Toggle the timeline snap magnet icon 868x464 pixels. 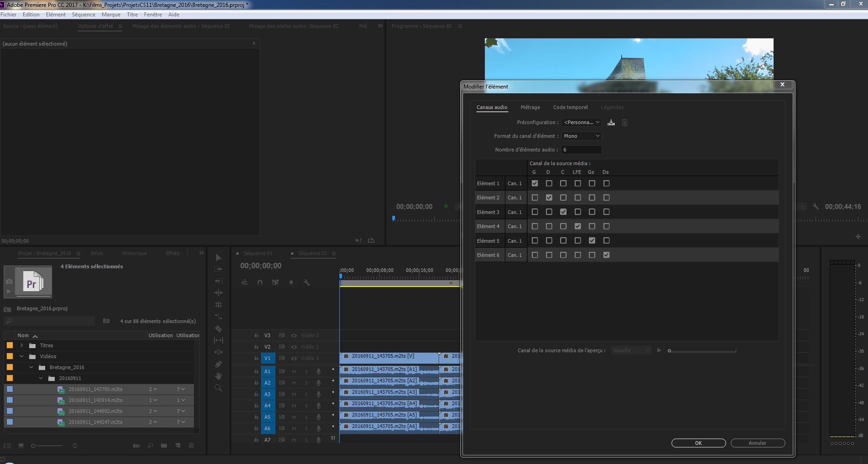260,282
